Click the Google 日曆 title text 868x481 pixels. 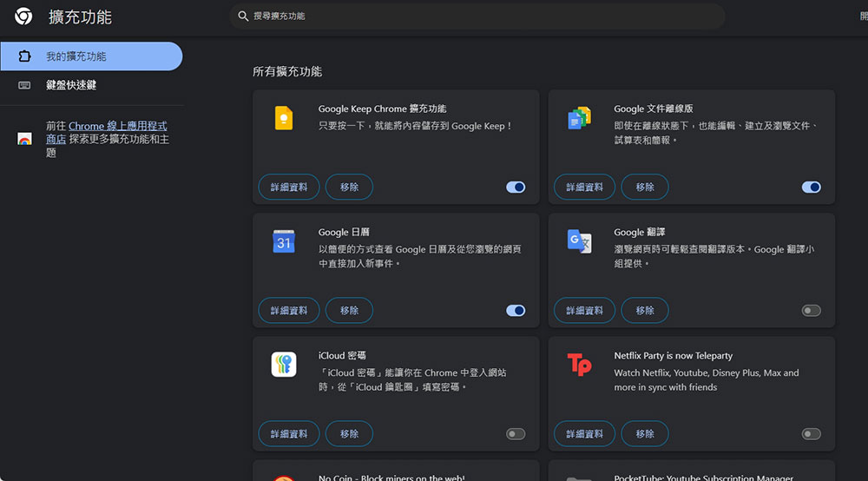tap(344, 233)
